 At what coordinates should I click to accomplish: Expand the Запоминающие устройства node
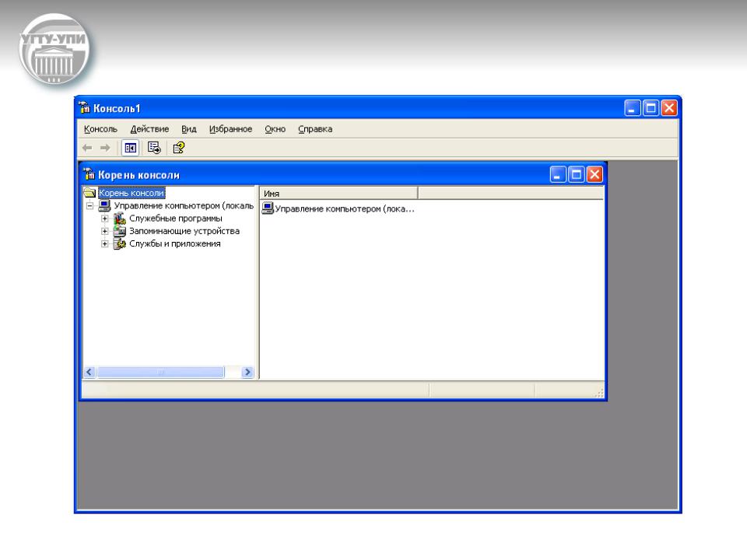click(x=105, y=231)
